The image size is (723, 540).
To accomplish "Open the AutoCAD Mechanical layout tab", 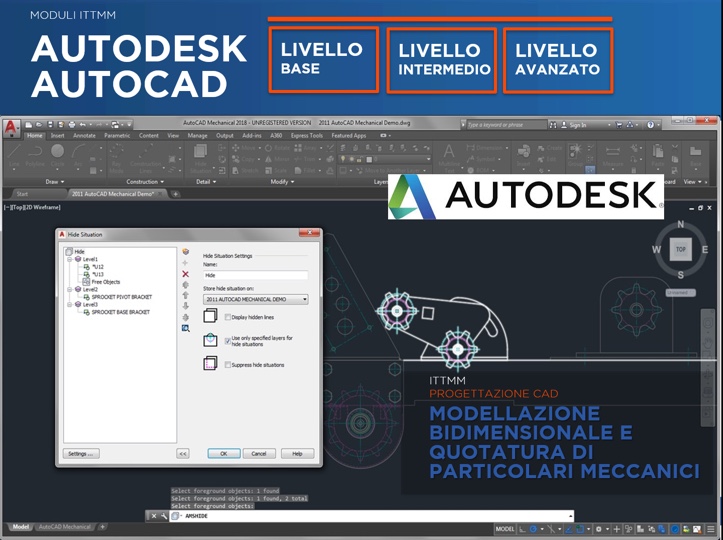I will (63, 527).
